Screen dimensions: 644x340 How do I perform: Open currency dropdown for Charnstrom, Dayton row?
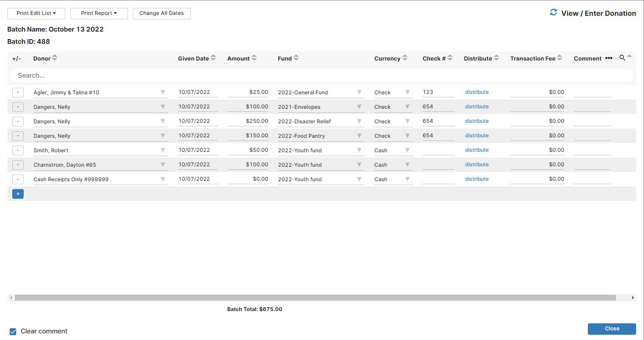[407, 165]
